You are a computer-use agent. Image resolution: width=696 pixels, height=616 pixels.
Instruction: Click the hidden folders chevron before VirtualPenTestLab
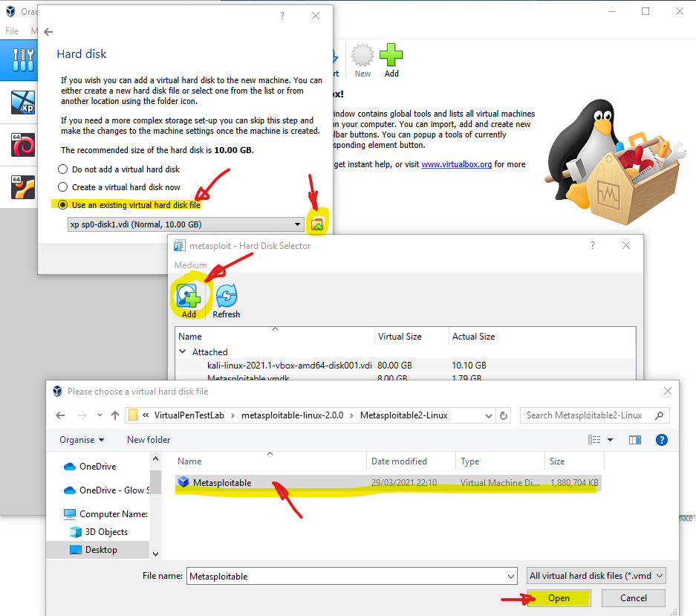pyautogui.click(x=145, y=415)
